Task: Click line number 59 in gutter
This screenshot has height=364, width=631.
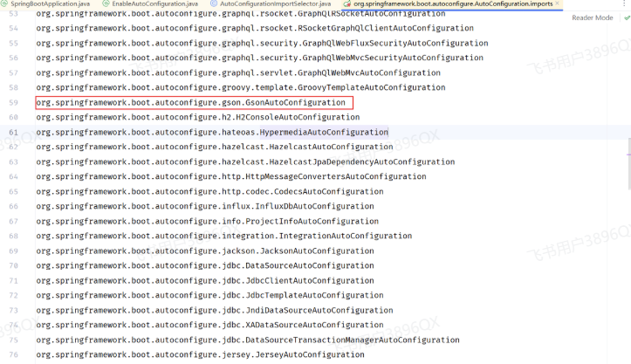Action: pyautogui.click(x=14, y=103)
